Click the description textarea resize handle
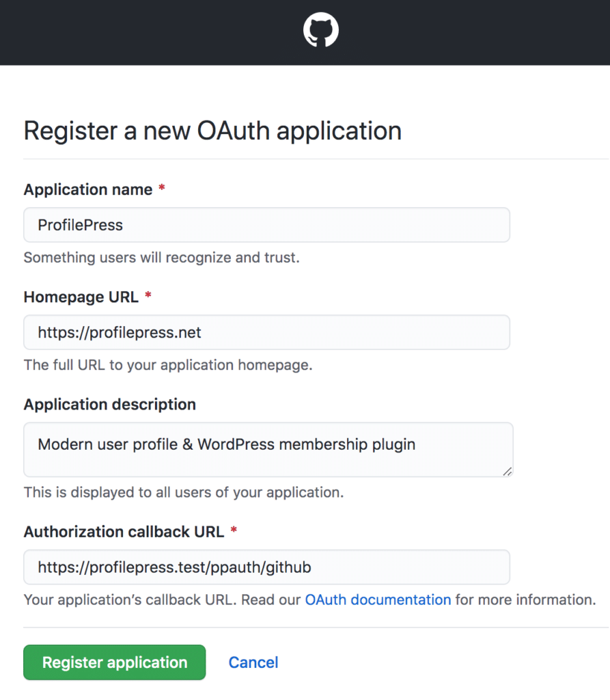The image size is (610, 700). tap(508, 472)
